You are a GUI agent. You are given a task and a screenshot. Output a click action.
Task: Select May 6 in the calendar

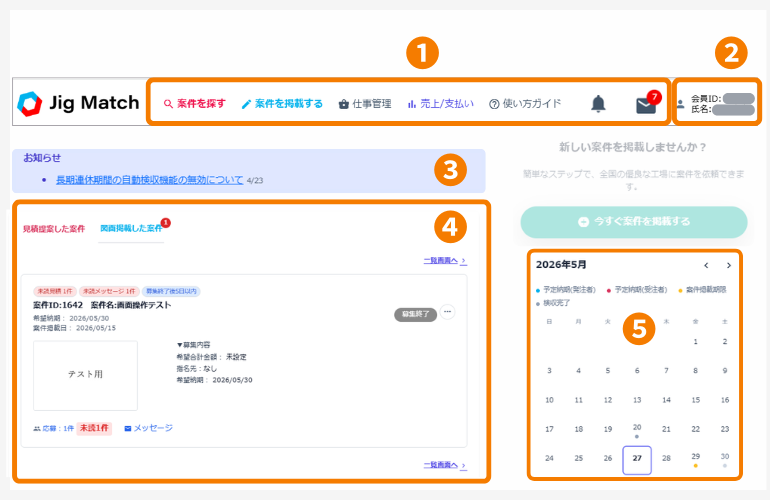(x=637, y=371)
